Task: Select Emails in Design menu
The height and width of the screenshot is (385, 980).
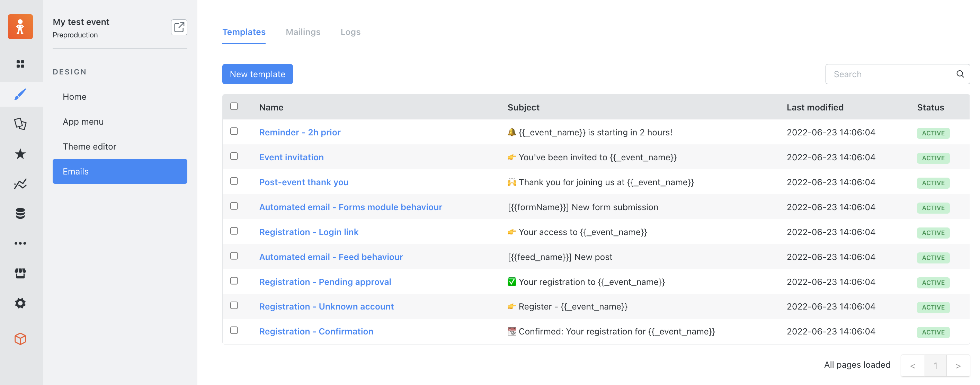Action: (x=120, y=172)
